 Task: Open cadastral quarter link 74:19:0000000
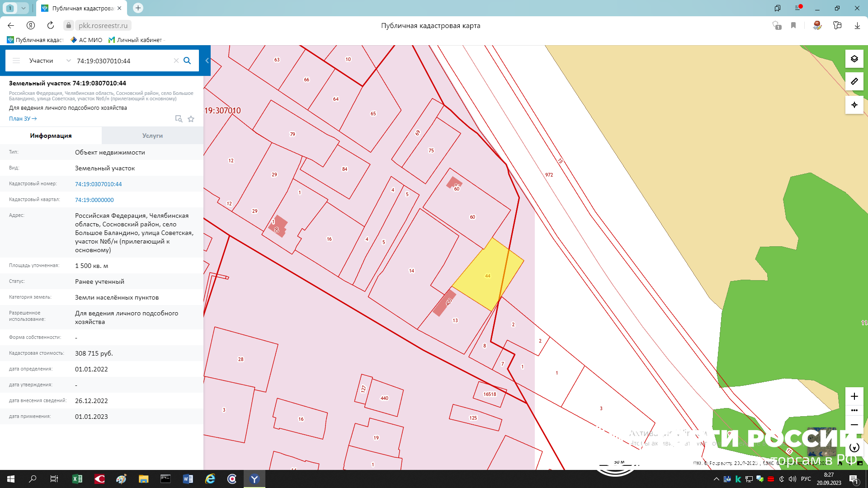point(94,200)
